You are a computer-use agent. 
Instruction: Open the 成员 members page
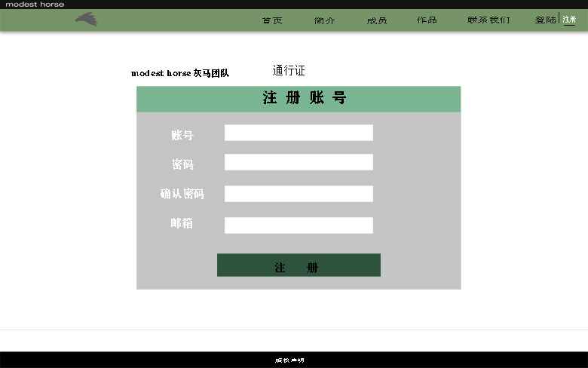click(377, 20)
